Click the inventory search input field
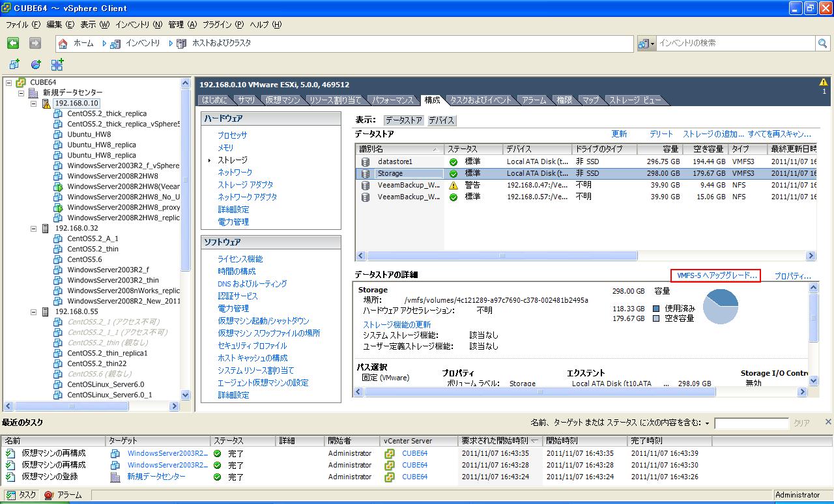This screenshot has height=504, width=834. pyautogui.click(x=736, y=43)
